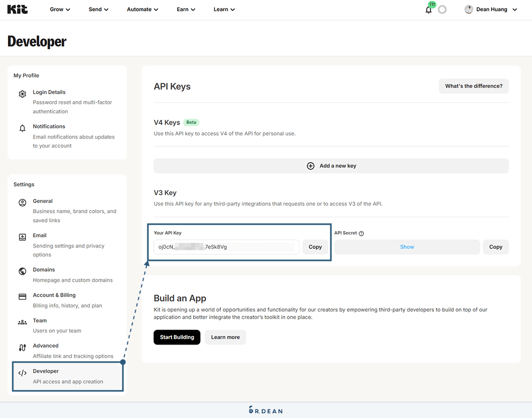Click the Email inbox icon in Settings
Image resolution: width=532 pixels, height=418 pixels.
tap(22, 237)
